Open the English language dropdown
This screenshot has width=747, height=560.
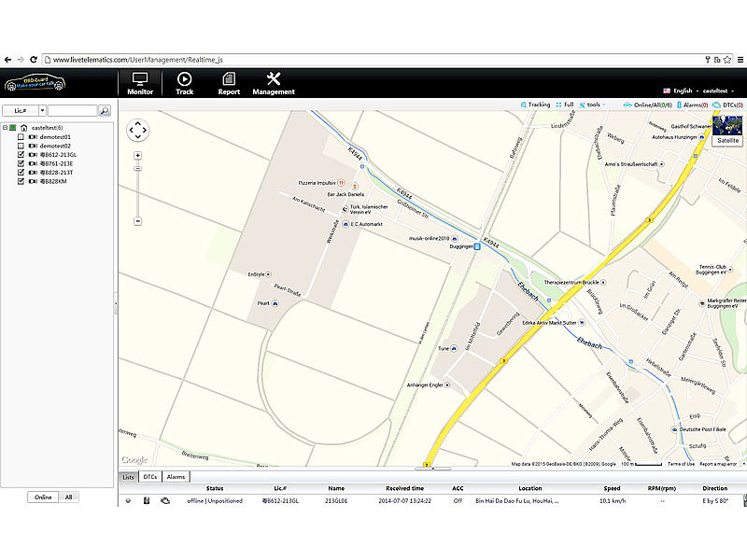(682, 91)
